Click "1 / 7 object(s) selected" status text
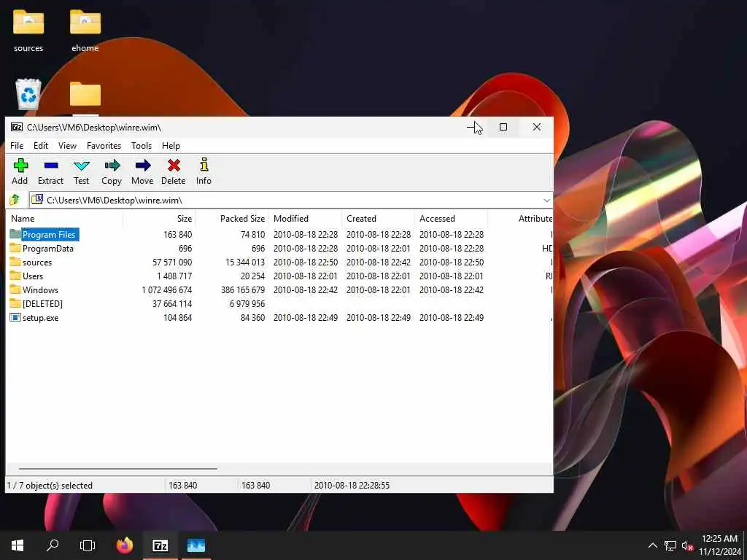Image resolution: width=747 pixels, height=560 pixels. tap(50, 485)
